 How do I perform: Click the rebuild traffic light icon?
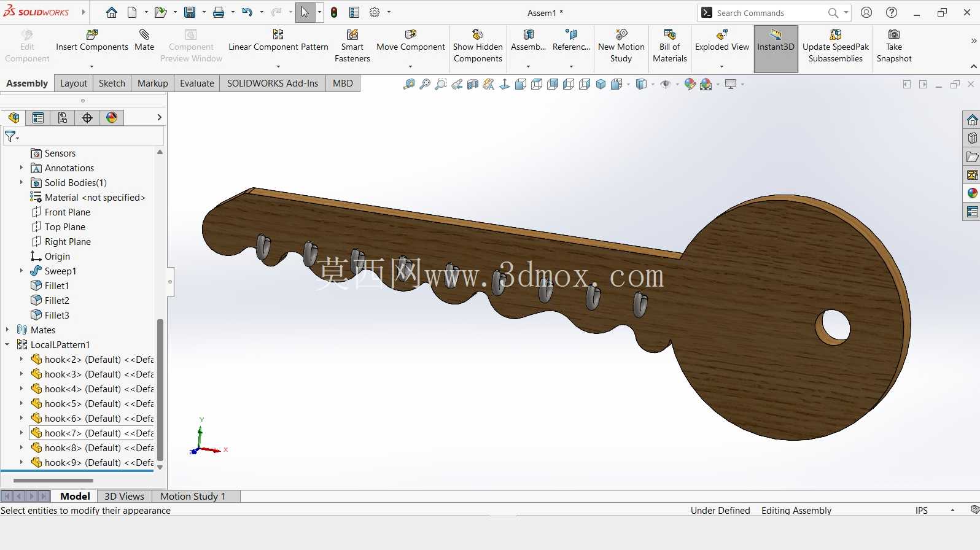334,12
